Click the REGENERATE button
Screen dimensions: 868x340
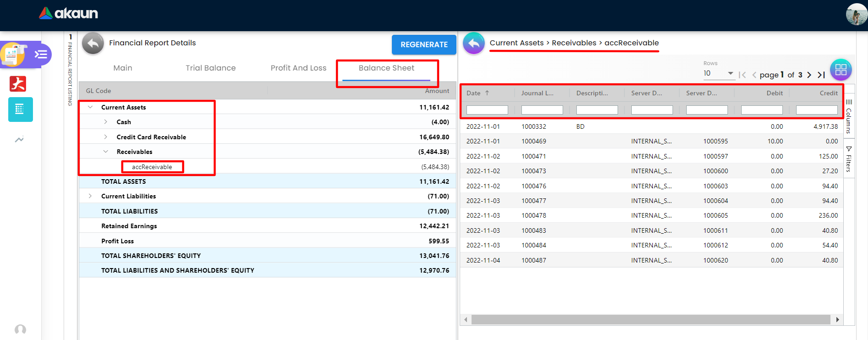click(424, 44)
